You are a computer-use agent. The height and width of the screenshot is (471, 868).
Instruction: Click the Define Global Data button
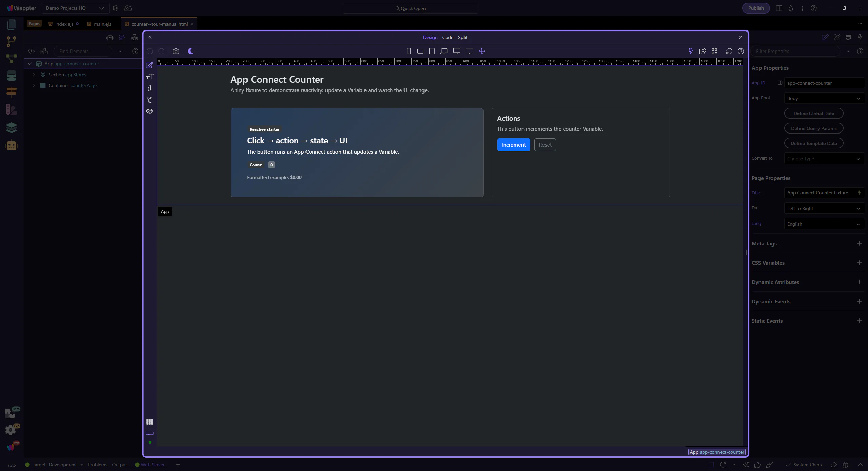[813, 114]
